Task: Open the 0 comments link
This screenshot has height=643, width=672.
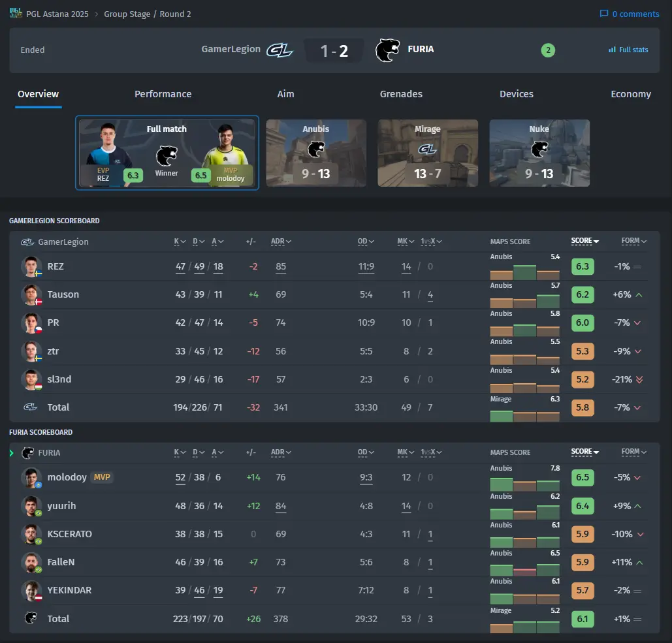Action: [x=630, y=14]
